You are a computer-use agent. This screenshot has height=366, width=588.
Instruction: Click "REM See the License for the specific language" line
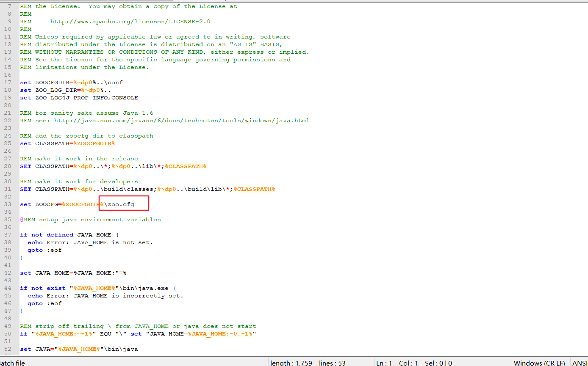coord(155,60)
